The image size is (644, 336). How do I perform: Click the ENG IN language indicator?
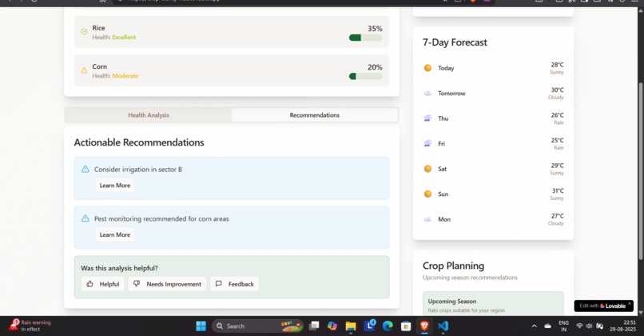tap(564, 326)
